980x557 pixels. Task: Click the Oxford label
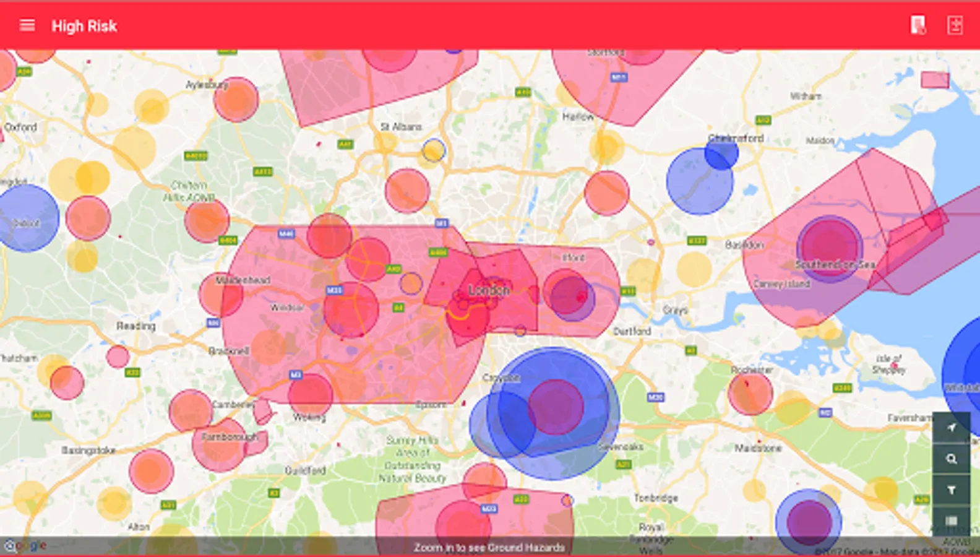click(x=20, y=127)
